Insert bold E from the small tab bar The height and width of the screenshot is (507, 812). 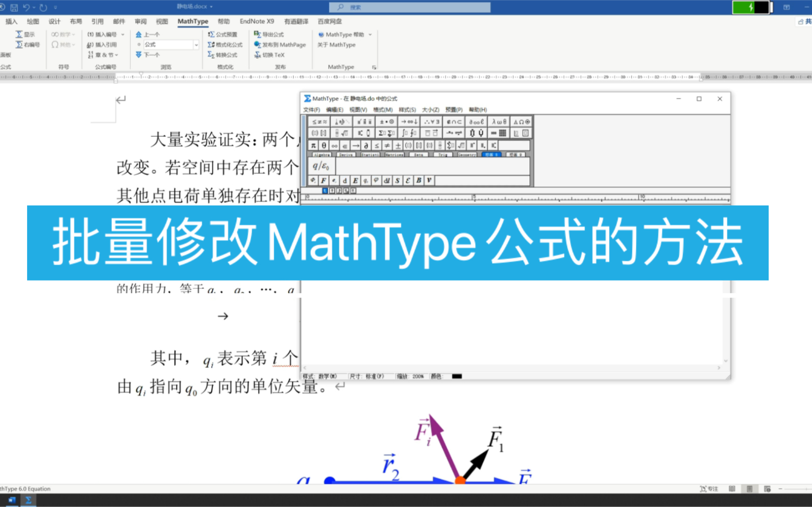355,181
